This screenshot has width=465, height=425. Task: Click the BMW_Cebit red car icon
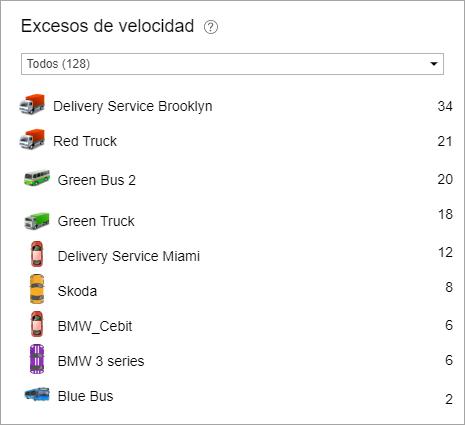click(x=37, y=324)
